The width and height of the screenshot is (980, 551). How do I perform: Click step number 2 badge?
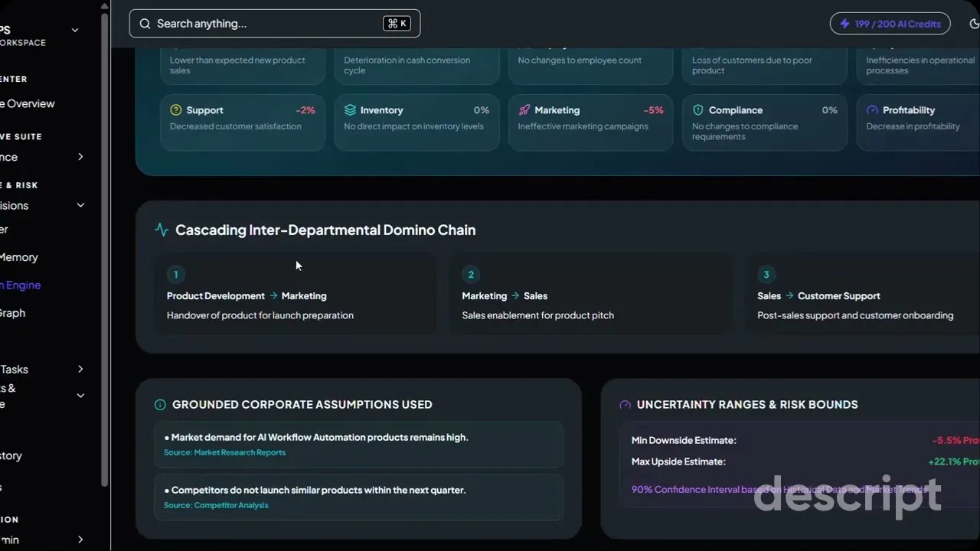click(471, 274)
